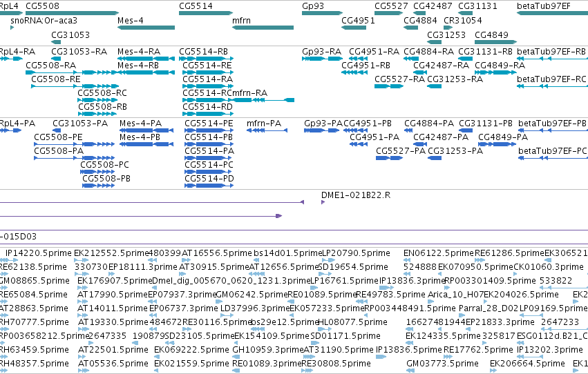Click EST AT16556.5prime
Viewport: 588px width, 374px height.
216,253
